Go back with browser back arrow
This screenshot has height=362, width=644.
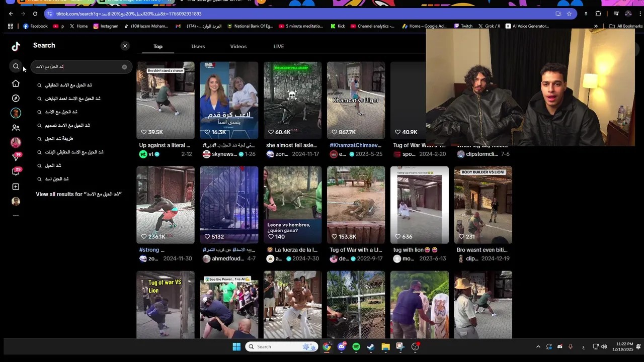[11, 14]
